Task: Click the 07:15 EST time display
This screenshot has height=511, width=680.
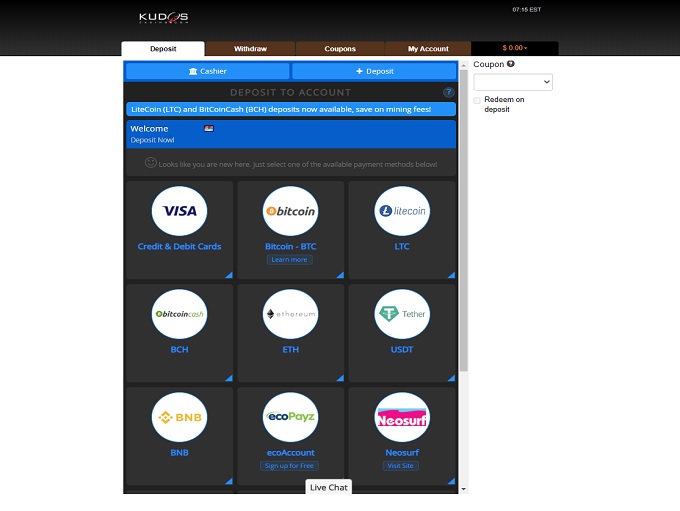Action: pos(526,10)
